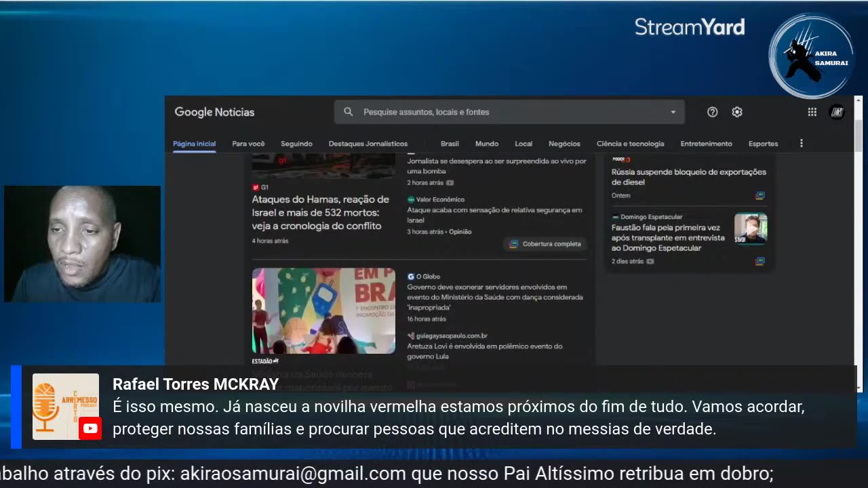868x488 pixels.
Task: Open the Local section
Action: click(x=524, y=144)
